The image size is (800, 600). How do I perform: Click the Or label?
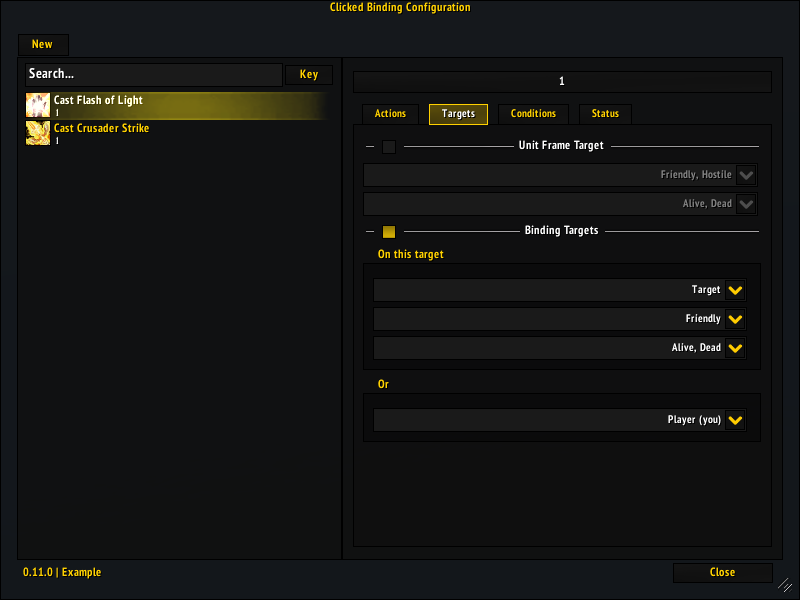383,385
